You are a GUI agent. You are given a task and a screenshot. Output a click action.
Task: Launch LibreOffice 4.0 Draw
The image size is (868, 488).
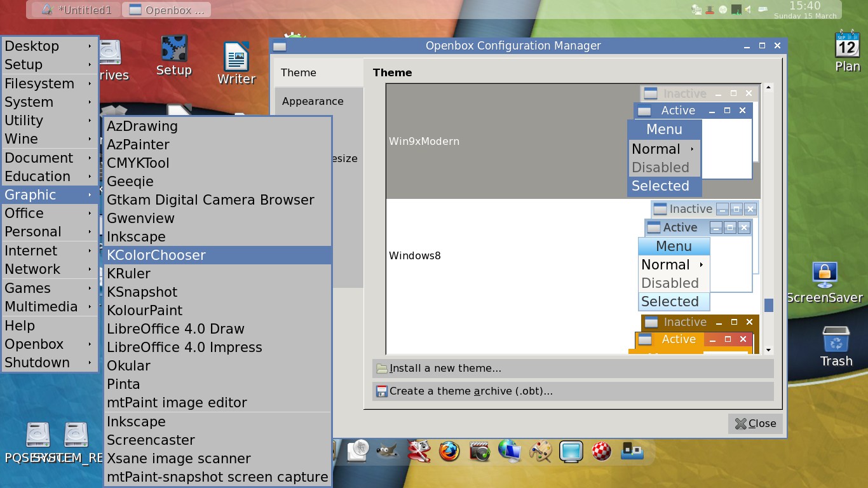[218, 329]
